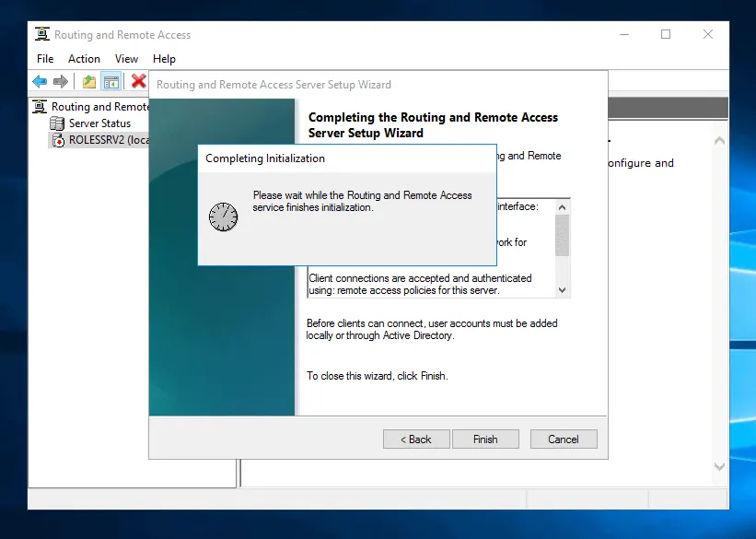Image resolution: width=756 pixels, height=539 pixels.
Task: Open the View menu
Action: (126, 58)
